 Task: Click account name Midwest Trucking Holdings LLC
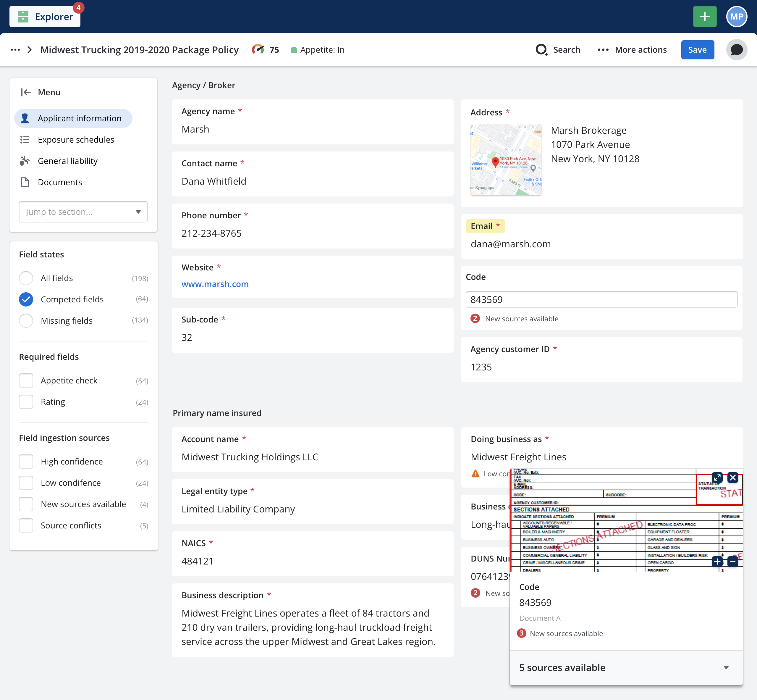[250, 457]
